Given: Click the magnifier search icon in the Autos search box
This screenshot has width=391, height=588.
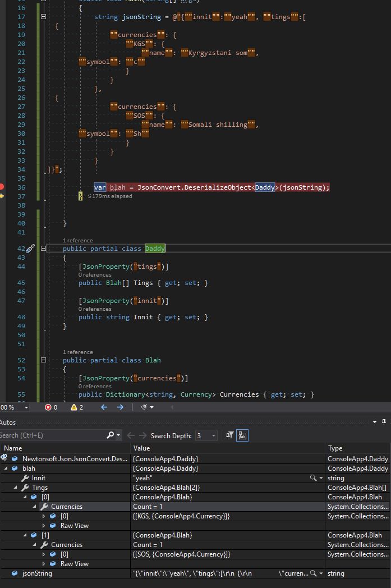Looking at the screenshot, I should pos(110,435).
